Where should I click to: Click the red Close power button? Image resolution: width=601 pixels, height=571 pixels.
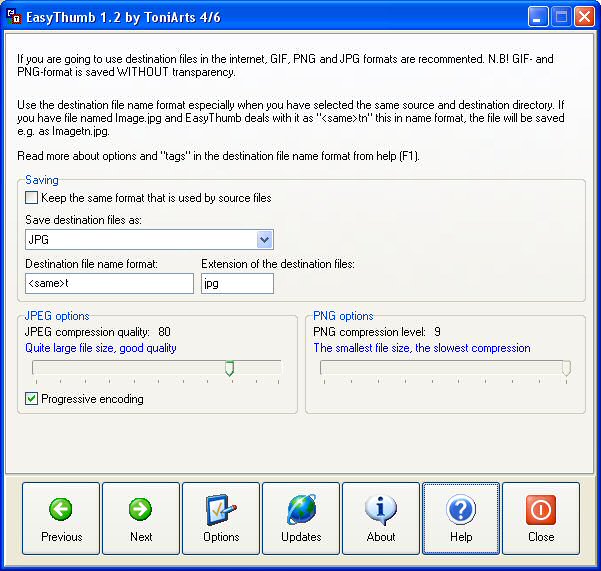pyautogui.click(x=541, y=518)
